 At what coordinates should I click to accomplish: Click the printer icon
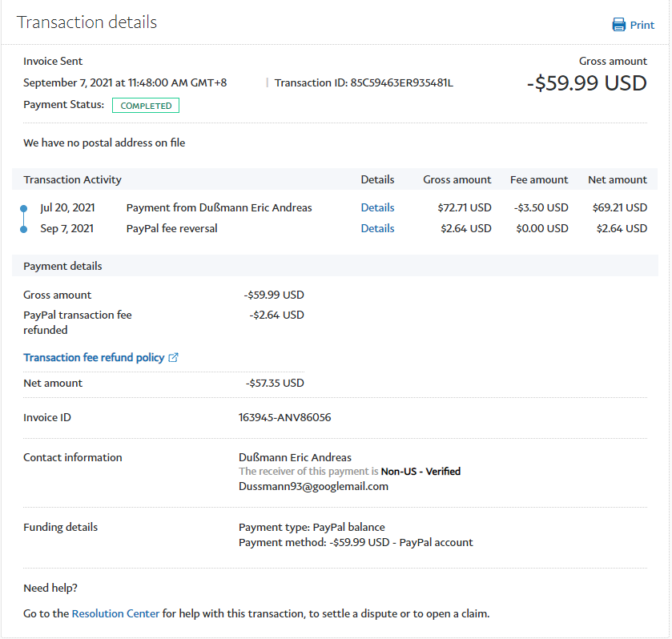pyautogui.click(x=619, y=25)
